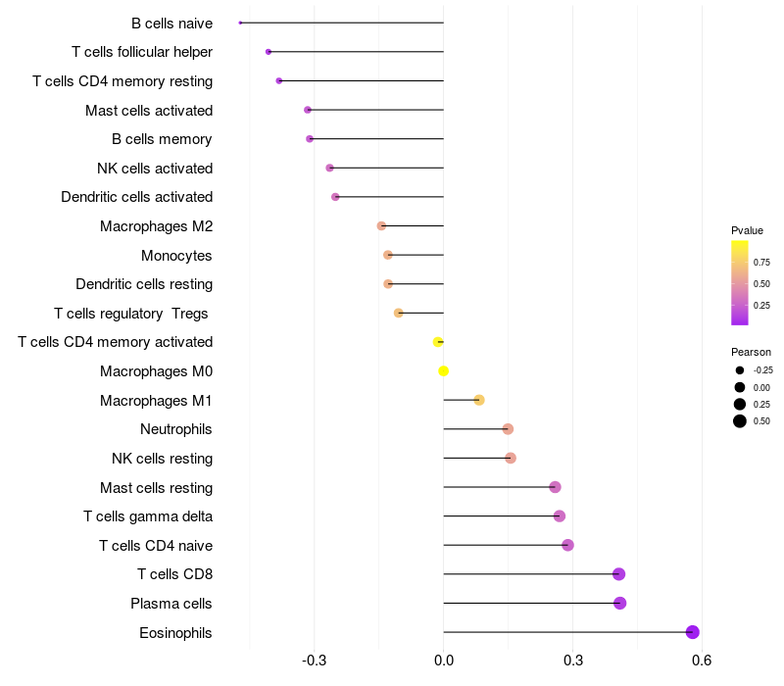The height and width of the screenshot is (686, 784).
Task: Click the -0.3 x-axis tick label
Action: [x=314, y=661]
